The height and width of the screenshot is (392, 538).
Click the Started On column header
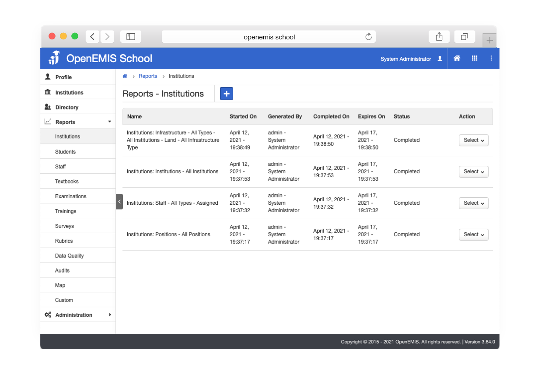243,116
